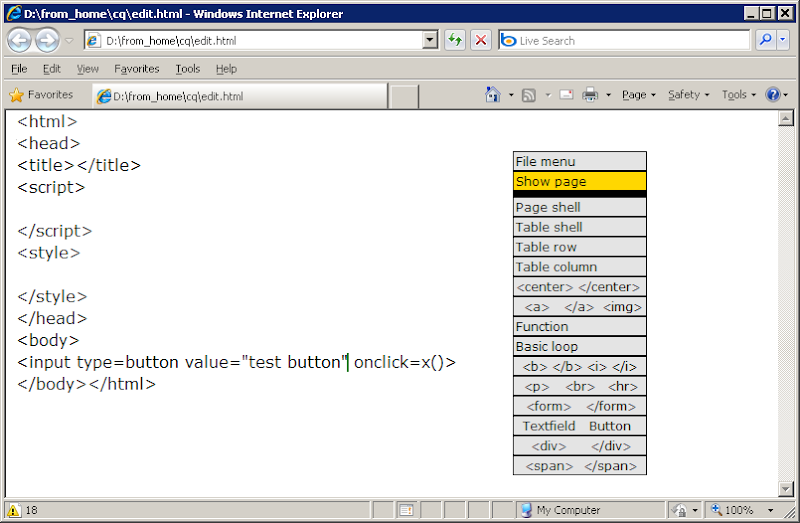Insert the opening <div> tag

click(548, 446)
